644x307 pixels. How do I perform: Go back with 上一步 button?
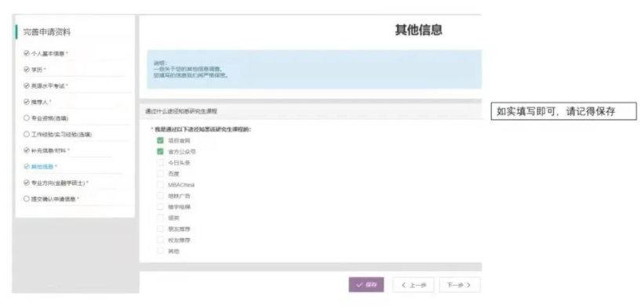coord(413,285)
